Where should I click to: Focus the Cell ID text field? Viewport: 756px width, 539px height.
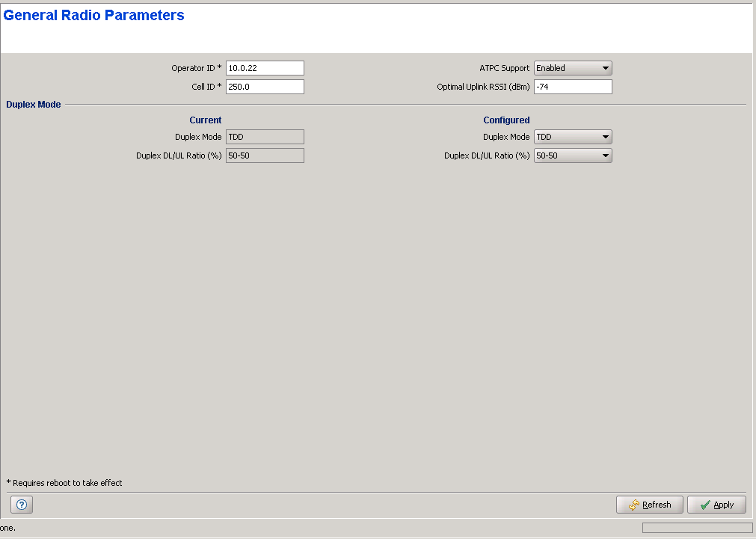pos(265,87)
